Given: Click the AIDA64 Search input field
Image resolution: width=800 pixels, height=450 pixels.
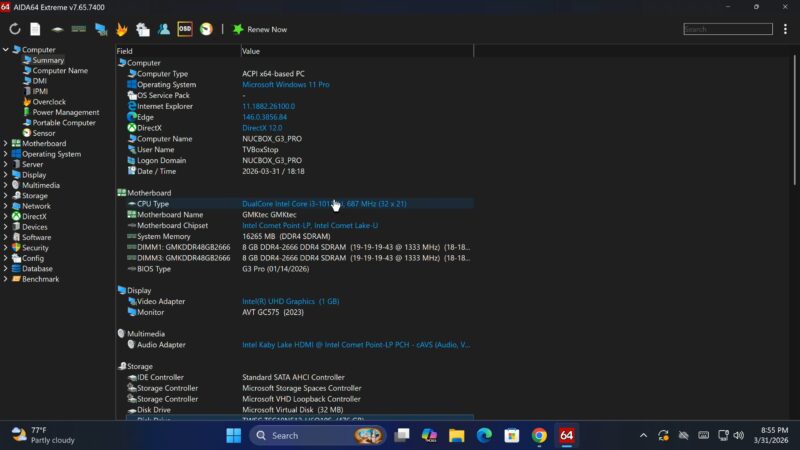Looking at the screenshot, I should (727, 29).
